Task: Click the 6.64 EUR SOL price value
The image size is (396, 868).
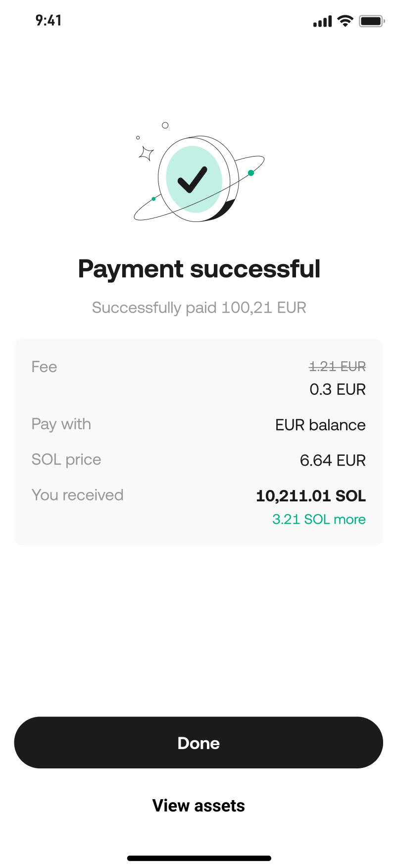Action: point(333,460)
